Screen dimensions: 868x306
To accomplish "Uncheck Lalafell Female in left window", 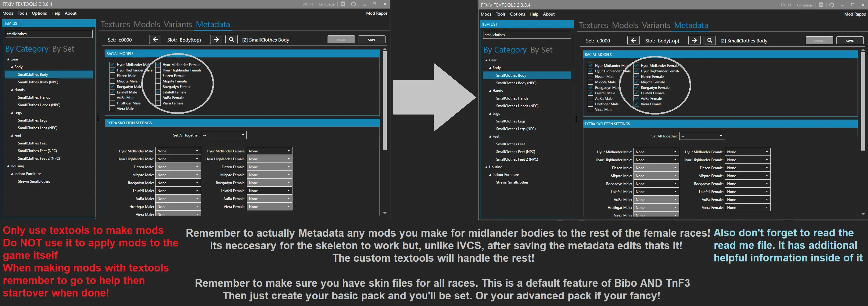I will tap(158, 92).
